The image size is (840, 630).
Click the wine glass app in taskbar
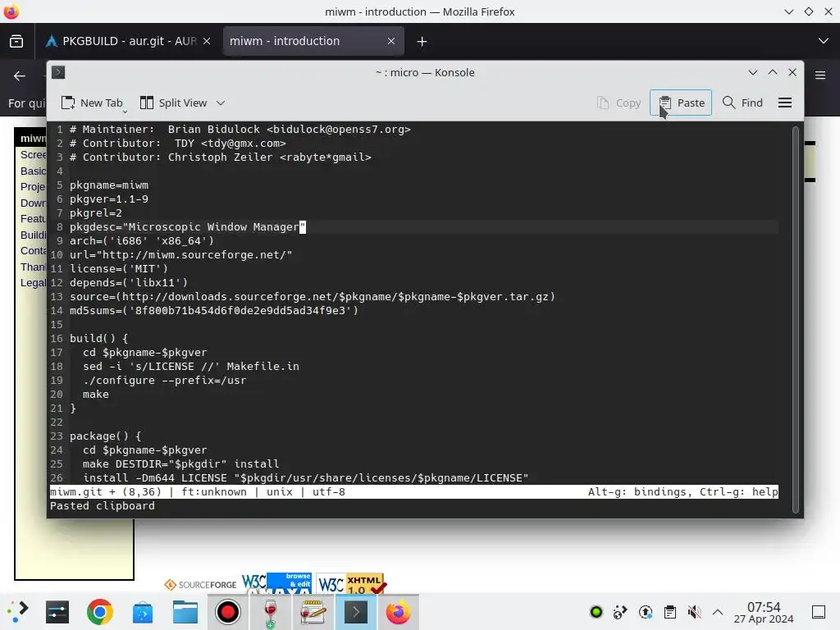[x=271, y=612]
